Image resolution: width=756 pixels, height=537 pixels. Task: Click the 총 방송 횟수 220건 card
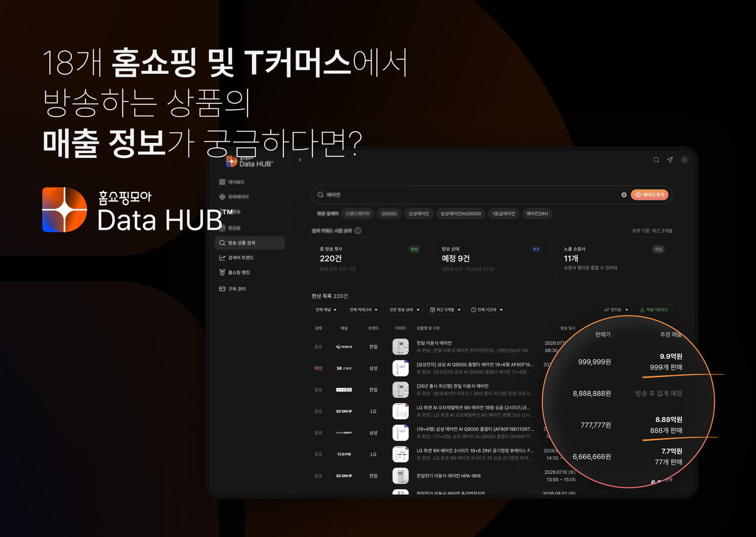click(370, 259)
